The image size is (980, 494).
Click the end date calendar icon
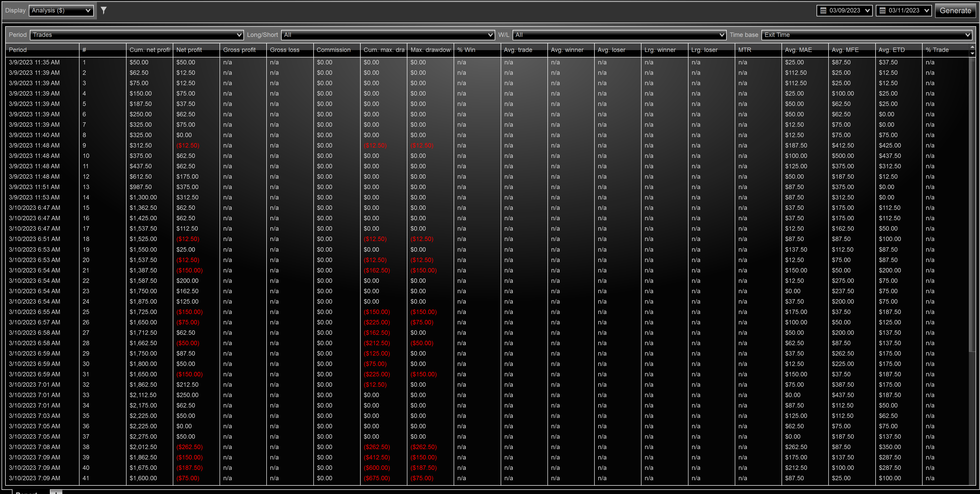(x=883, y=11)
